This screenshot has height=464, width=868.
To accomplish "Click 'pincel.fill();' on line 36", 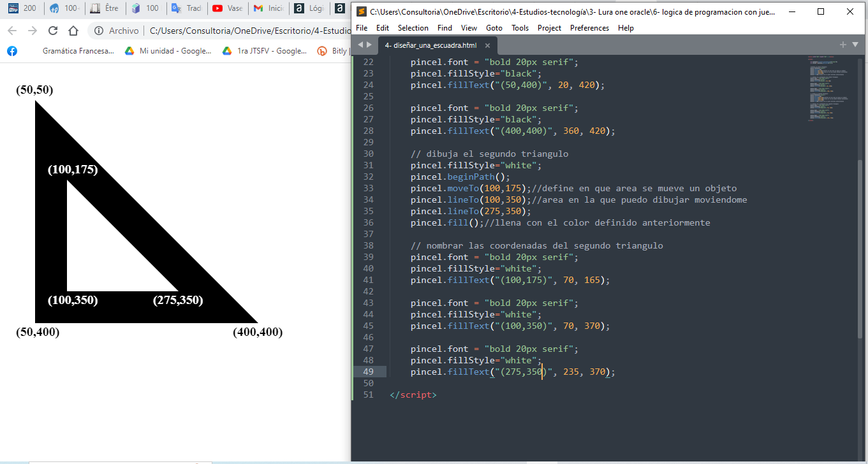I will click(447, 222).
